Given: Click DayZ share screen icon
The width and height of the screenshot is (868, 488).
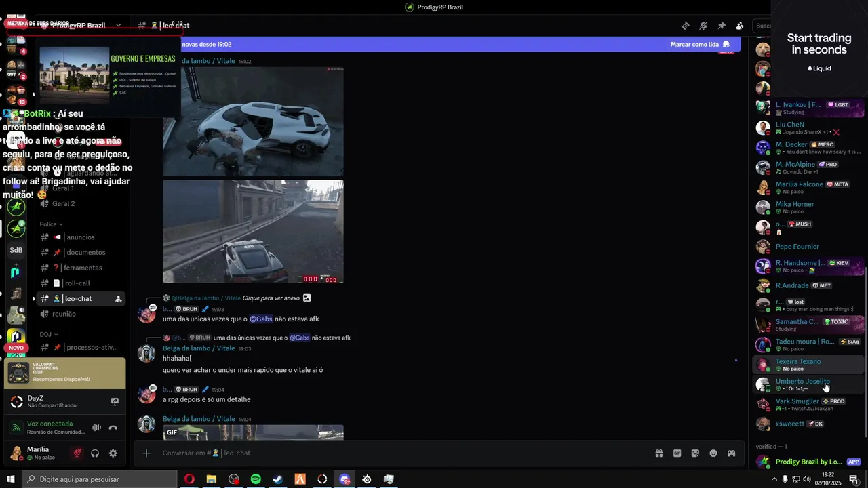Looking at the screenshot, I should pos(115,401).
